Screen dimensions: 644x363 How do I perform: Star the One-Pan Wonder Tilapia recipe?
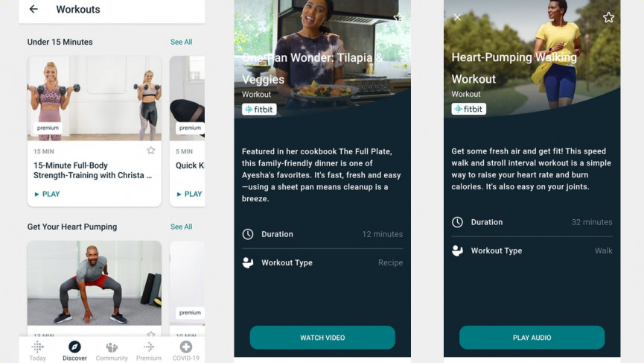coord(398,17)
